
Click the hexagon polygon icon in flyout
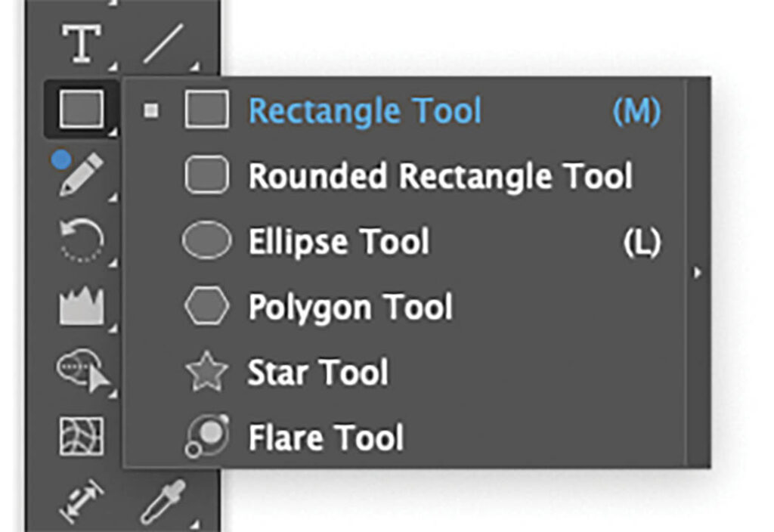tap(207, 306)
